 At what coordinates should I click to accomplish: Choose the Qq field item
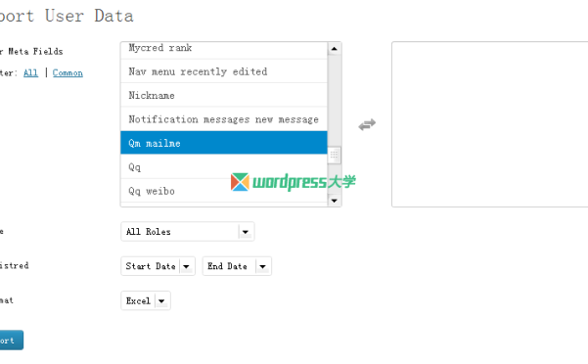pyautogui.click(x=224, y=166)
